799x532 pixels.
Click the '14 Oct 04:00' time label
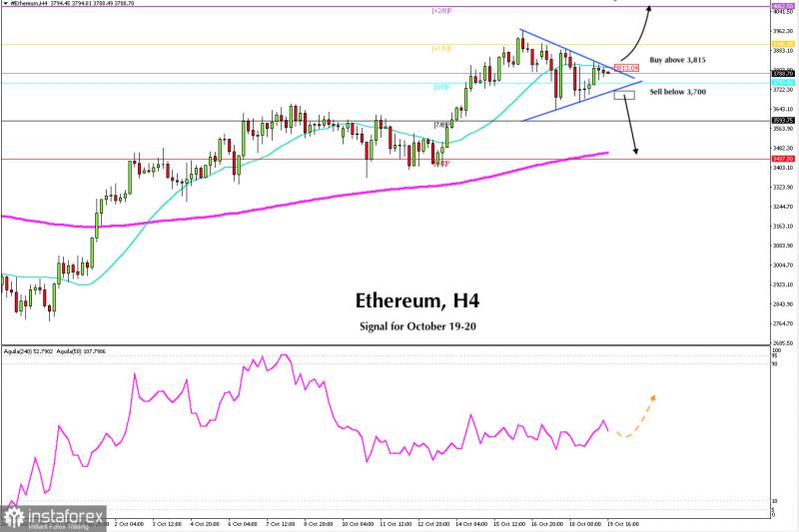point(471,523)
